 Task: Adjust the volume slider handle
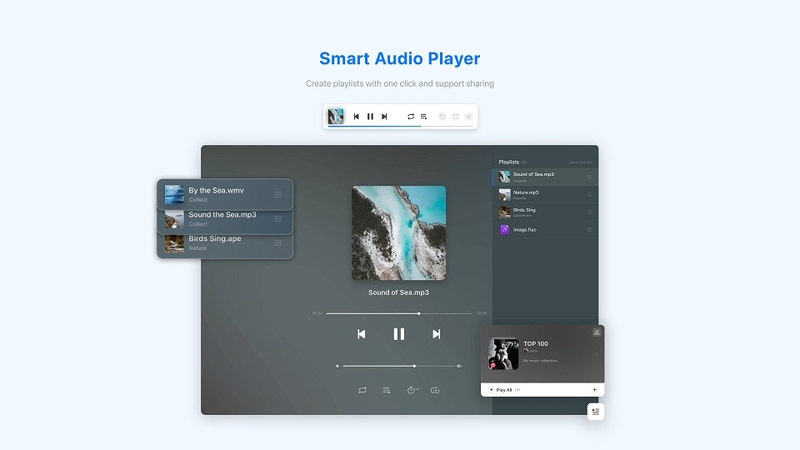(x=414, y=366)
